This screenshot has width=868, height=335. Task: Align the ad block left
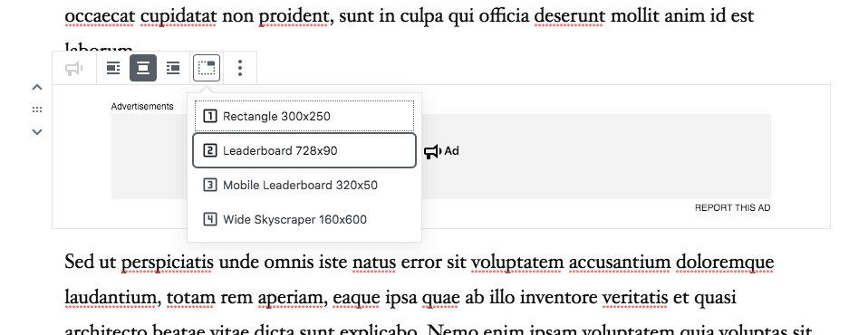[113, 68]
